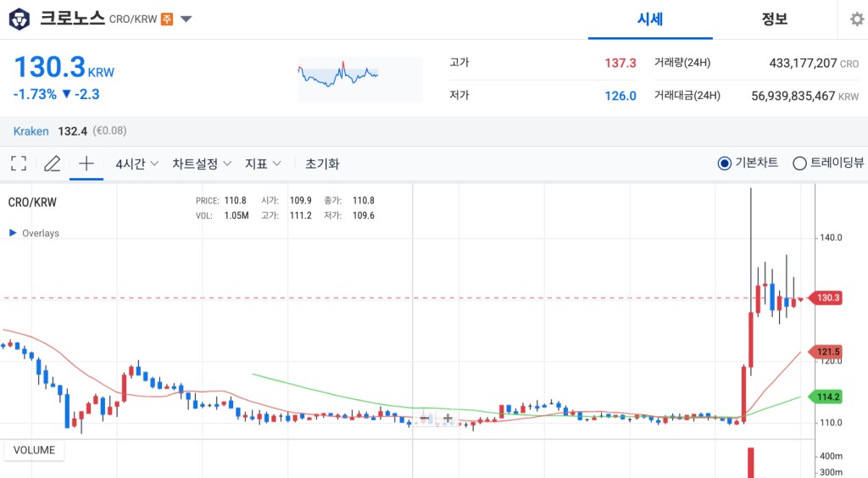The height and width of the screenshot is (478, 868).
Task: Switch to the 시세 tab
Action: click(x=650, y=19)
